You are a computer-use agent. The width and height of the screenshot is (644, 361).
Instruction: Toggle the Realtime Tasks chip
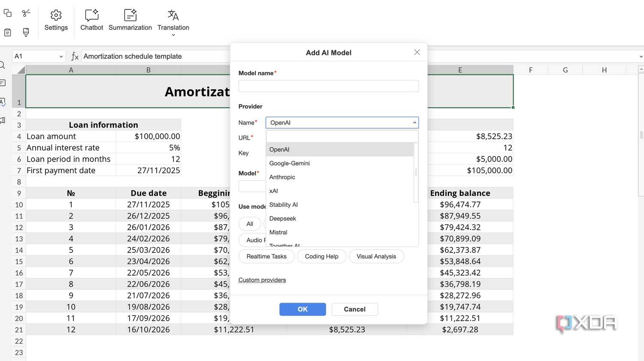click(267, 256)
